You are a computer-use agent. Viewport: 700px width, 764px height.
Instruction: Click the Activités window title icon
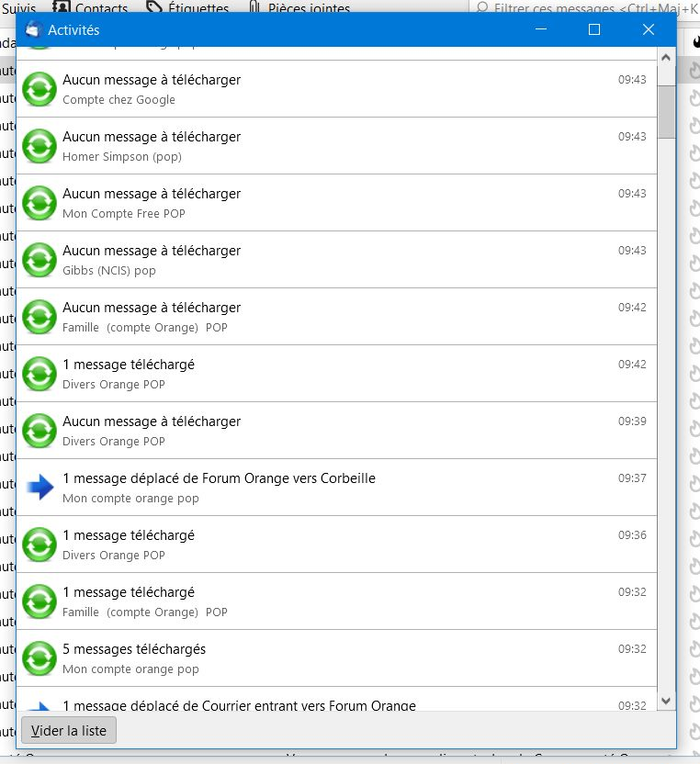[33, 29]
